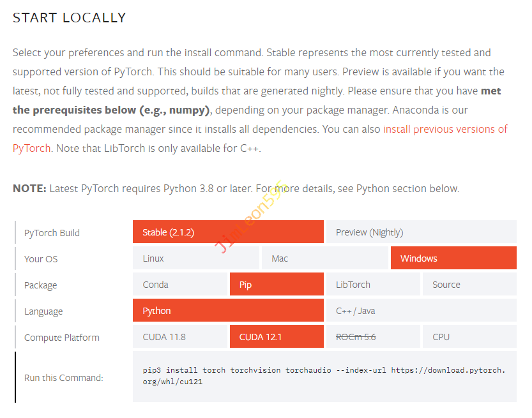532x418 pixels.
Task: Click the Run this Command label
Action: [x=63, y=378]
